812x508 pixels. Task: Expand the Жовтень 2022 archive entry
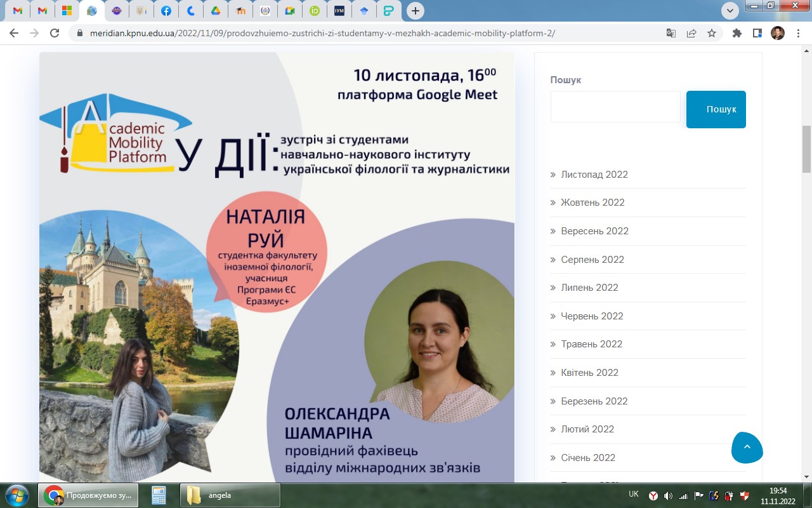[592, 202]
